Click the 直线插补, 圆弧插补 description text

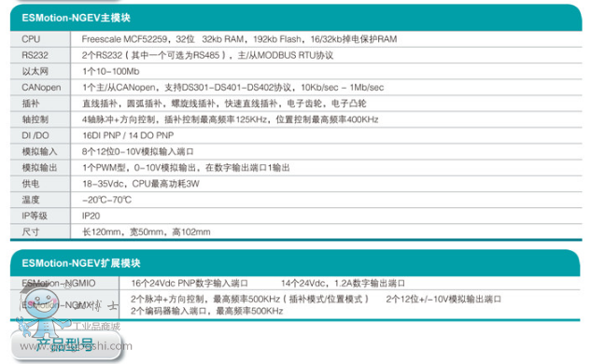(x=224, y=104)
